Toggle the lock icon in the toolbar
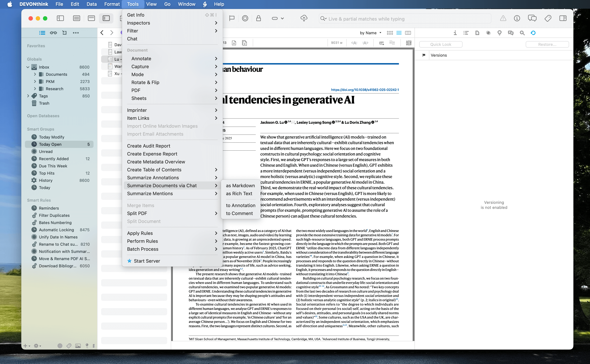The height and width of the screenshot is (364, 590). click(259, 18)
